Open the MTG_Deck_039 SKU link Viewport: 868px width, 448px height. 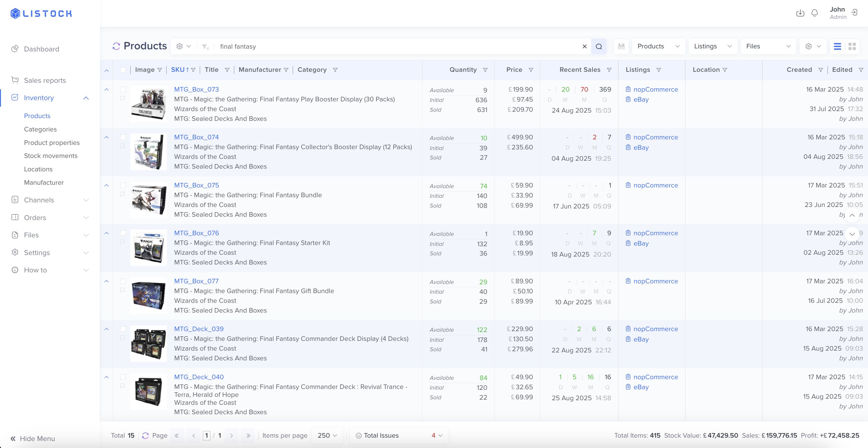199,329
